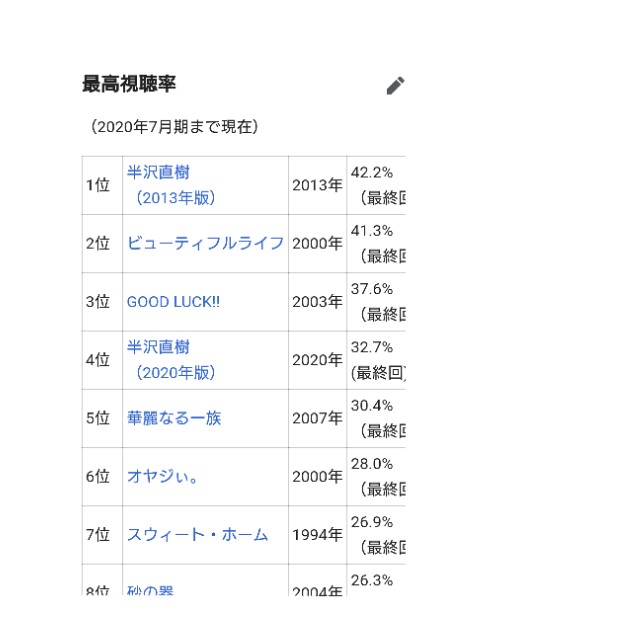
Task: Click the 42.2% rating cell
Action: point(376,185)
